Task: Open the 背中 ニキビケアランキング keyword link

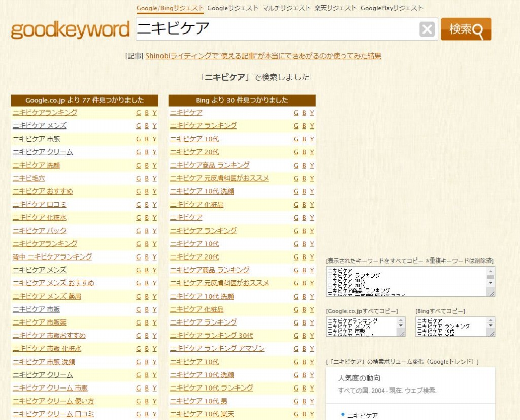Action: pyautogui.click(x=51, y=257)
